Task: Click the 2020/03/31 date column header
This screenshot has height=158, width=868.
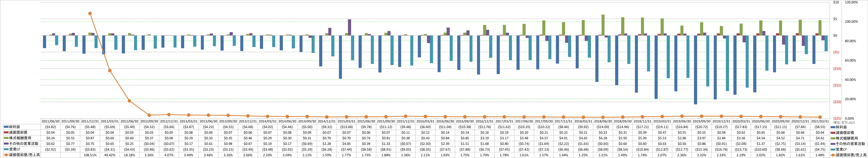Action: (x=741, y=121)
